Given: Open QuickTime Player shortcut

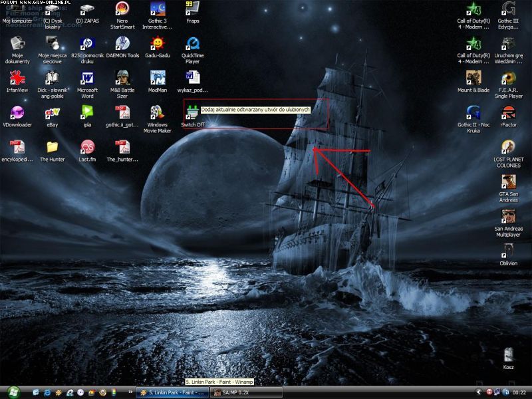Looking at the screenshot, I should click(x=193, y=44).
